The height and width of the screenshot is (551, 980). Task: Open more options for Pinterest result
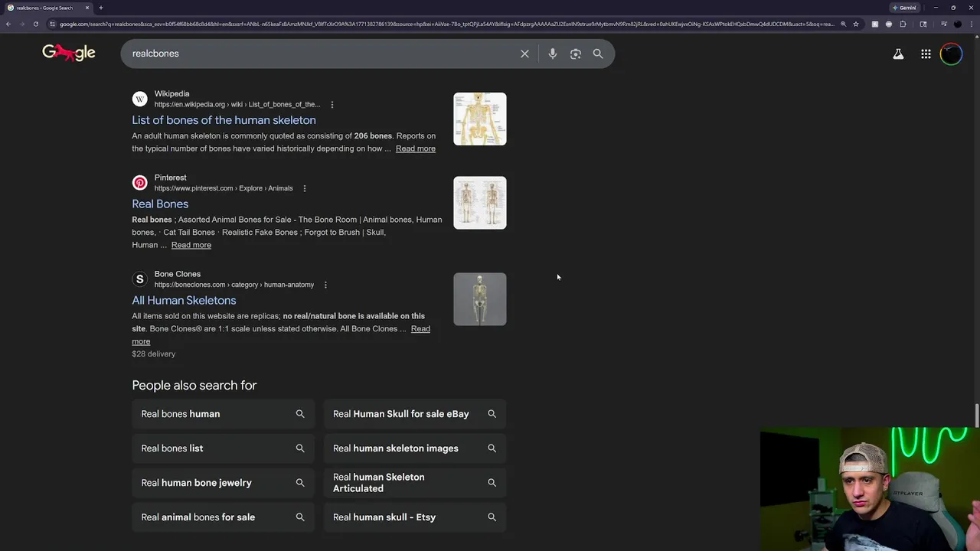[304, 188]
